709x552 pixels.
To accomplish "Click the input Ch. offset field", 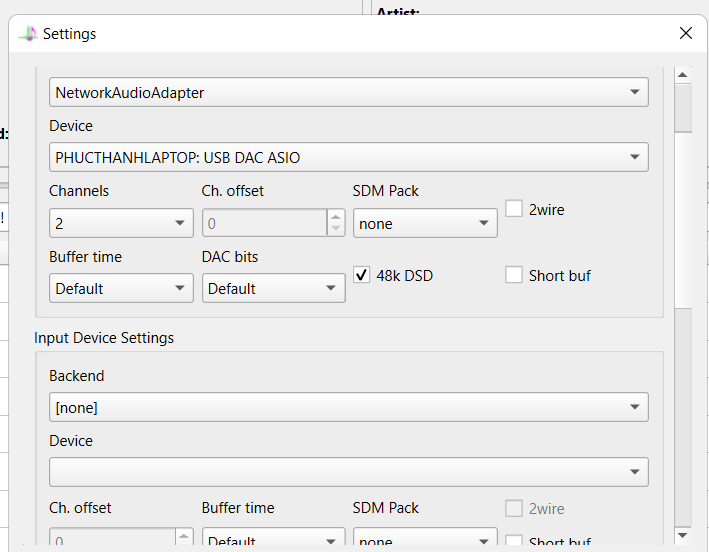I will pyautogui.click(x=112, y=537).
